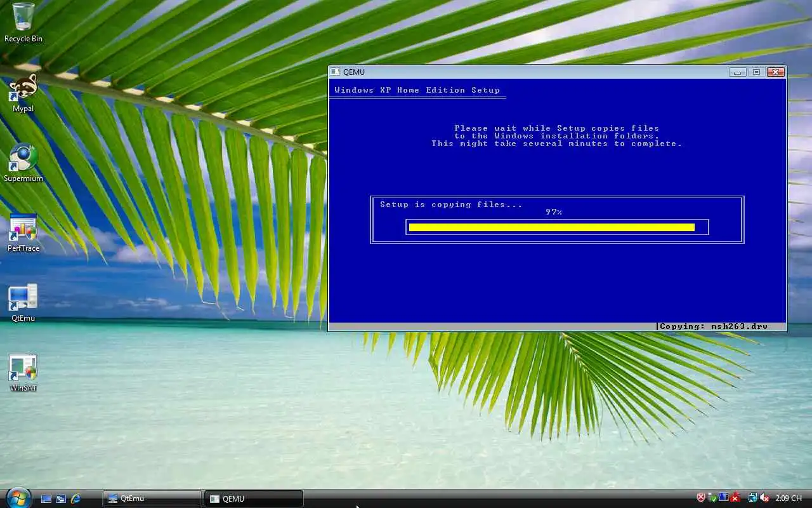Click the Safely Remove Hardware tray icon
Screen dimensions: 812x508
click(712, 498)
